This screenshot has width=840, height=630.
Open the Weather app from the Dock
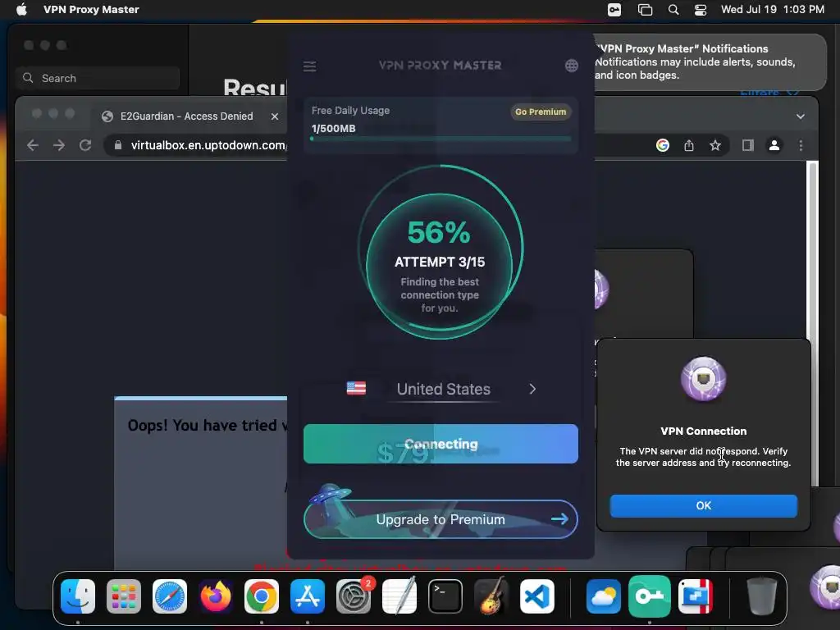coord(603,596)
